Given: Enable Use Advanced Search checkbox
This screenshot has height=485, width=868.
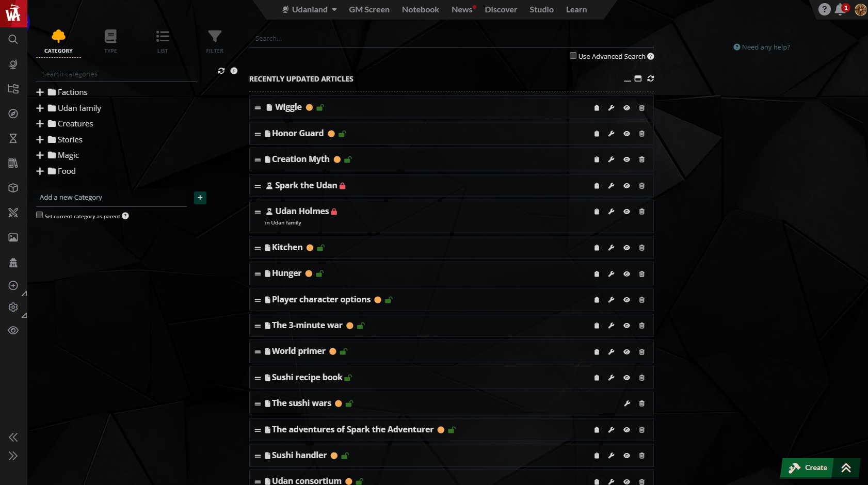Looking at the screenshot, I should 573,56.
